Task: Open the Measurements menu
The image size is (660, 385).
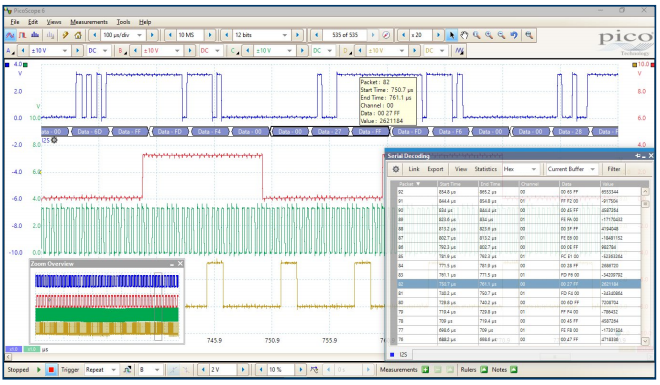Action: tap(89, 22)
